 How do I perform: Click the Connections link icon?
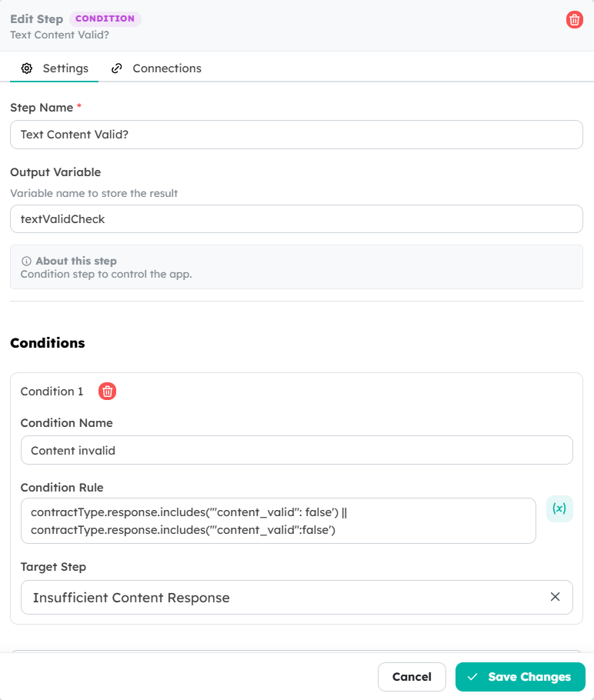(116, 68)
